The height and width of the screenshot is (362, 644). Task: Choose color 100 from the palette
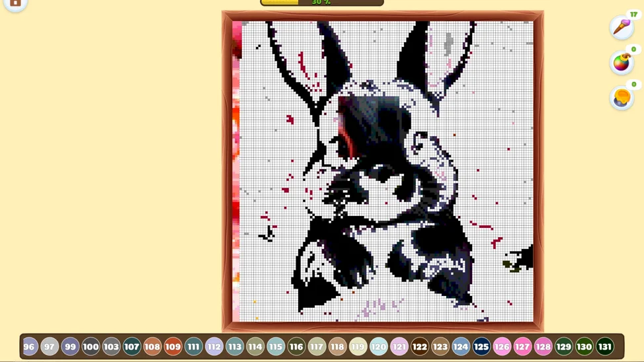tap(91, 347)
